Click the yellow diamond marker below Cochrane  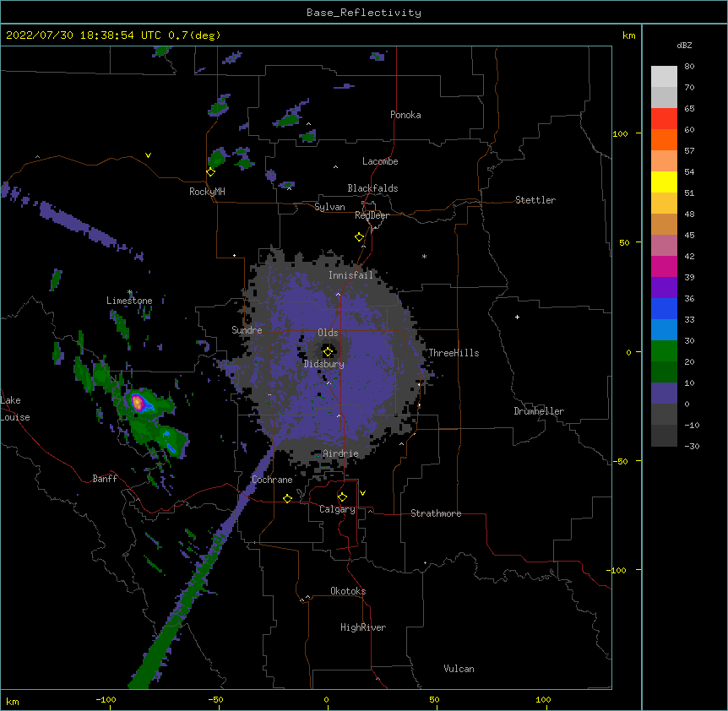[x=287, y=498]
